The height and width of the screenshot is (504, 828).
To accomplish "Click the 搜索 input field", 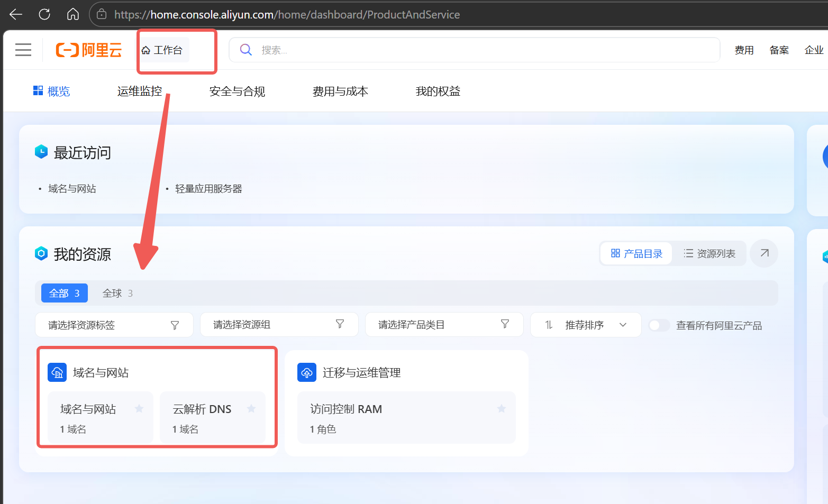I will 474,50.
